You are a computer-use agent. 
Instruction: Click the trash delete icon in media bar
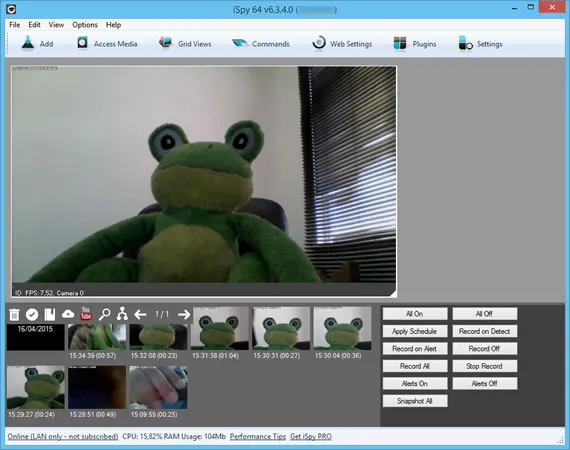14,314
